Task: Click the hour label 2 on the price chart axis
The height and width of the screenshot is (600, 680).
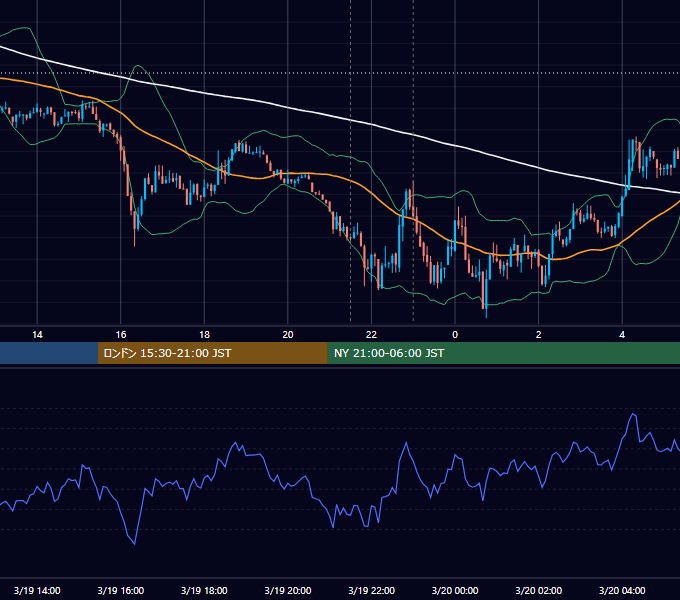Action: click(x=539, y=335)
